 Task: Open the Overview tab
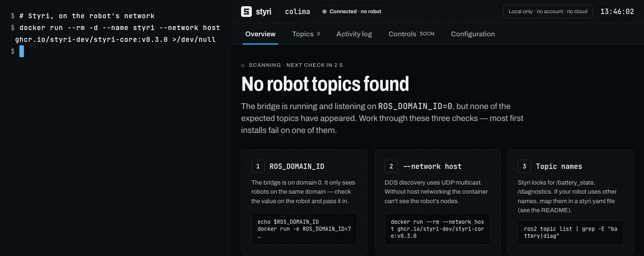coord(260,34)
